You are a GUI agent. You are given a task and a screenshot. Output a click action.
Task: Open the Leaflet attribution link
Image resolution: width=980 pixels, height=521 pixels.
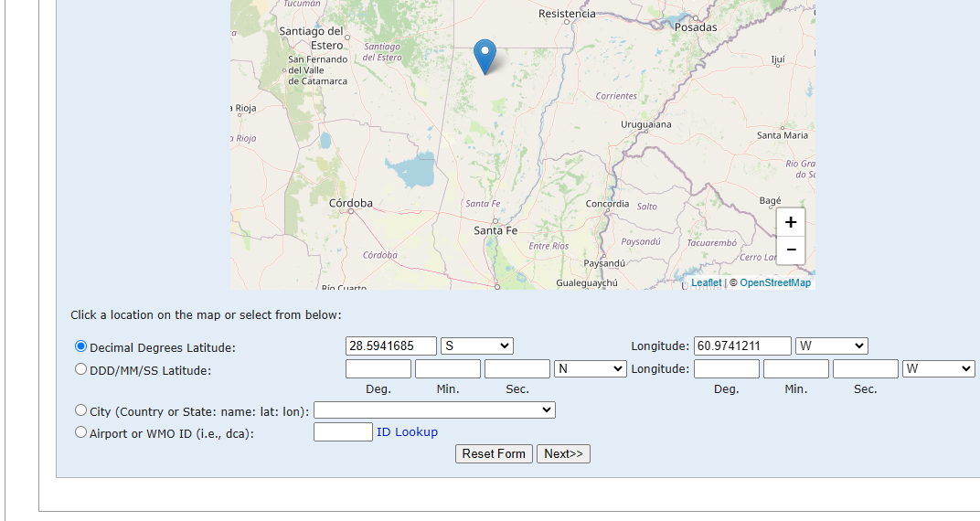(707, 283)
